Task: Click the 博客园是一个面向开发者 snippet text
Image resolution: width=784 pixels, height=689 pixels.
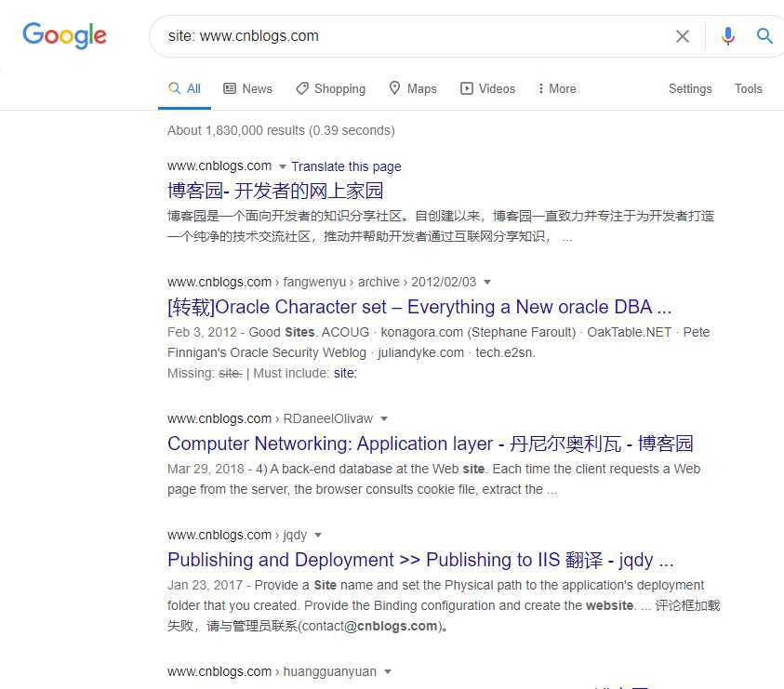Action: point(441,226)
